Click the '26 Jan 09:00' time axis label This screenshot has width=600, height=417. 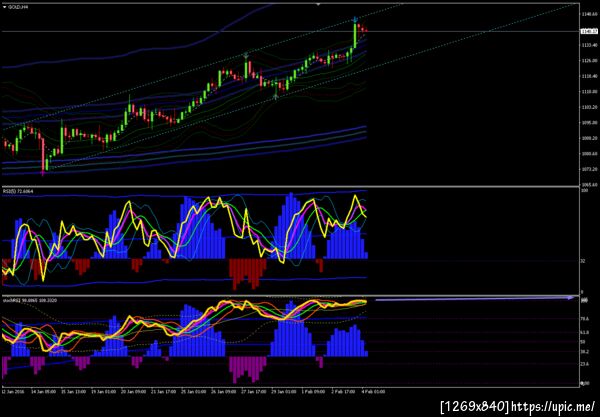tap(224, 392)
